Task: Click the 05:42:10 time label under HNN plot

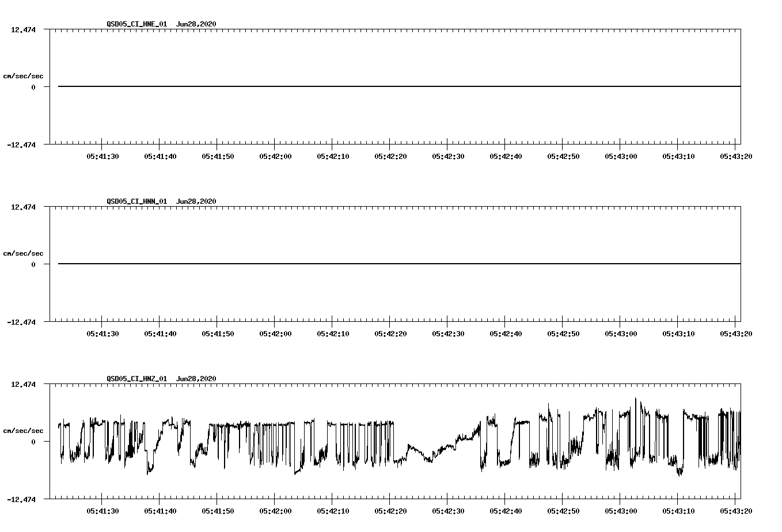Action: (333, 333)
